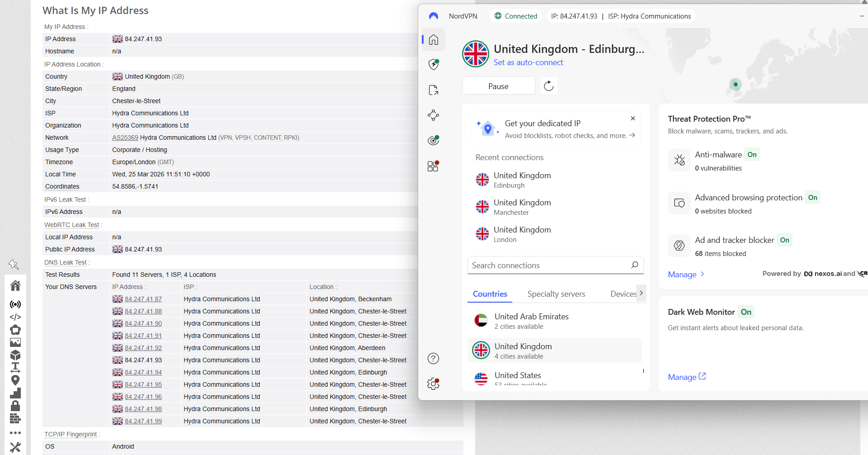This screenshot has height=455, width=868.
Task: Open the file sharing panel
Action: click(x=433, y=90)
